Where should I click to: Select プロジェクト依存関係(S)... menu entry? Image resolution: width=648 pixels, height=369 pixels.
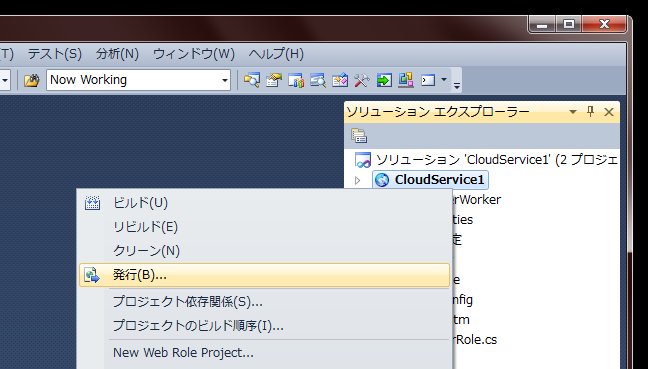264,302
